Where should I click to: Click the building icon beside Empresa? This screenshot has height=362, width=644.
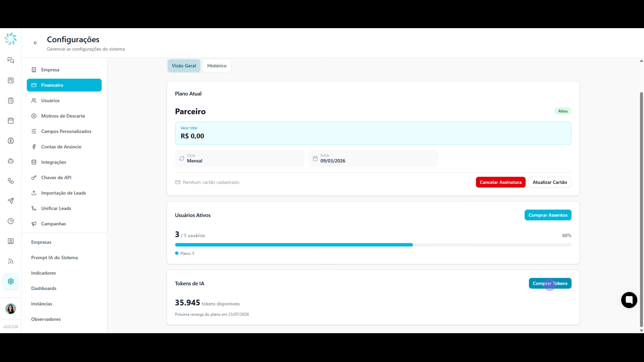(34, 70)
